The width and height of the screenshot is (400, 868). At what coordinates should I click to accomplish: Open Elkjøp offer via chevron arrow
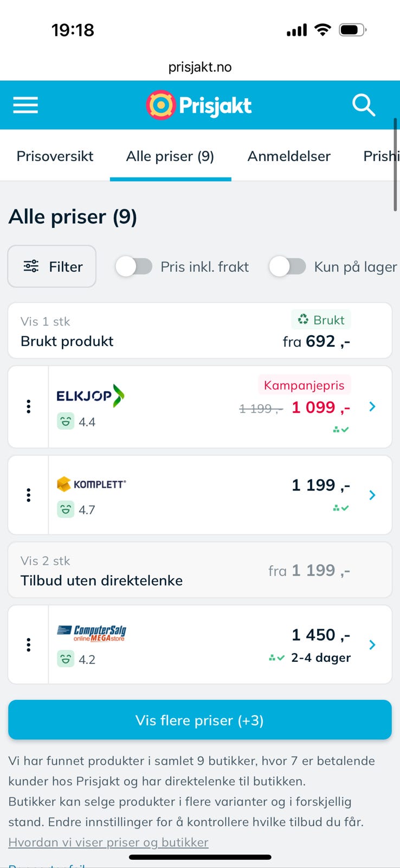(x=372, y=407)
